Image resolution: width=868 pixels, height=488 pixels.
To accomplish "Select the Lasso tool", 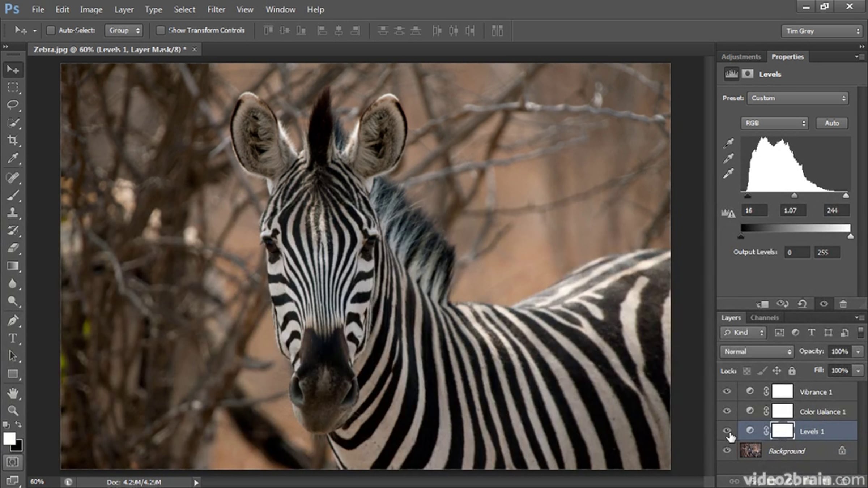I will tap(13, 105).
